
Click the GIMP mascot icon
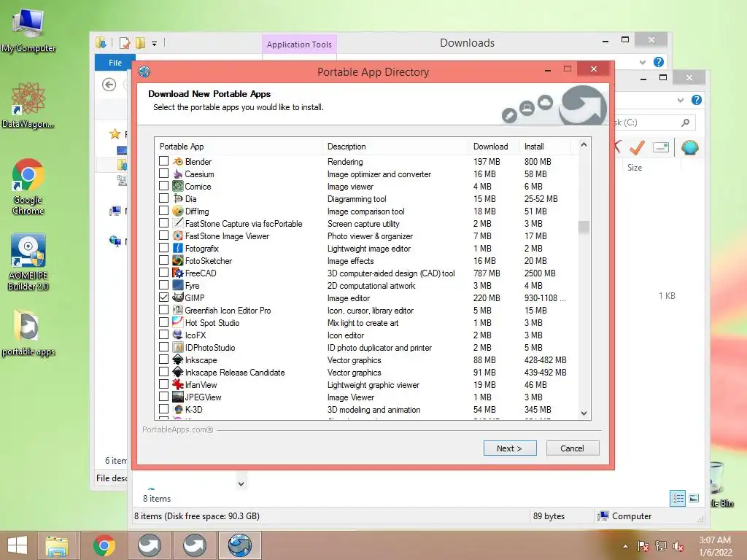point(178,297)
